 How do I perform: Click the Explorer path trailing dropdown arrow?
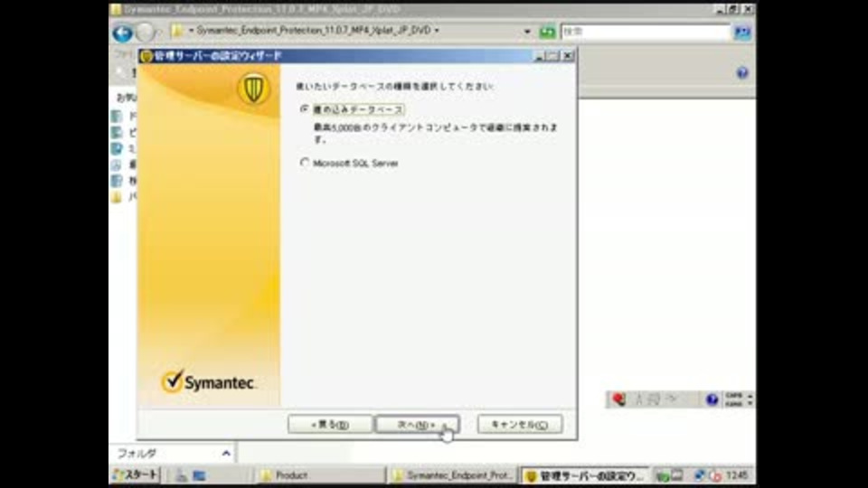click(x=437, y=31)
